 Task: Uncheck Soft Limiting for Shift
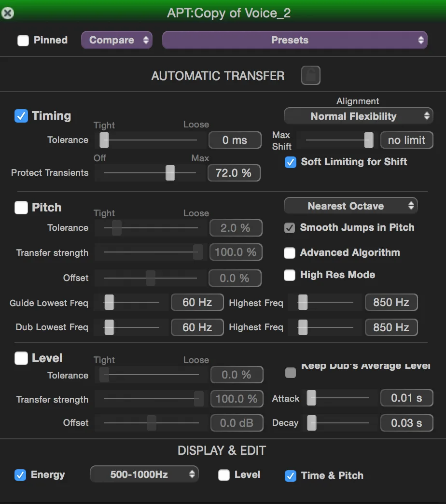tap(290, 162)
